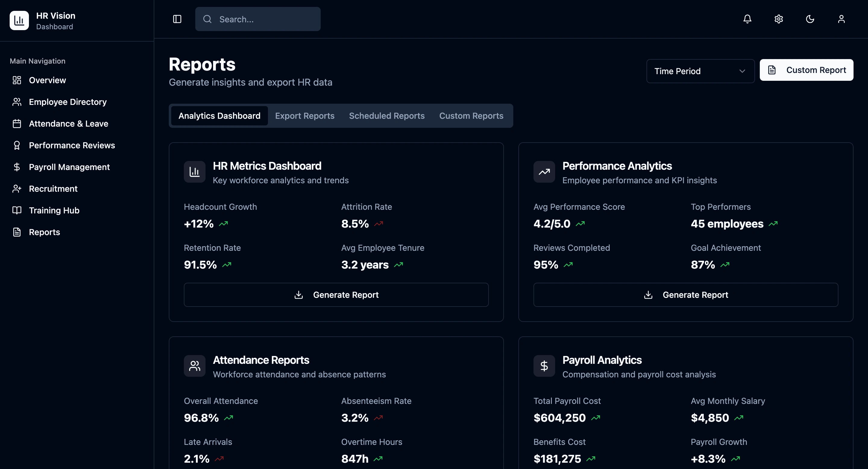This screenshot has height=469, width=868.
Task: Open the Scheduled Reports tab
Action: point(386,115)
